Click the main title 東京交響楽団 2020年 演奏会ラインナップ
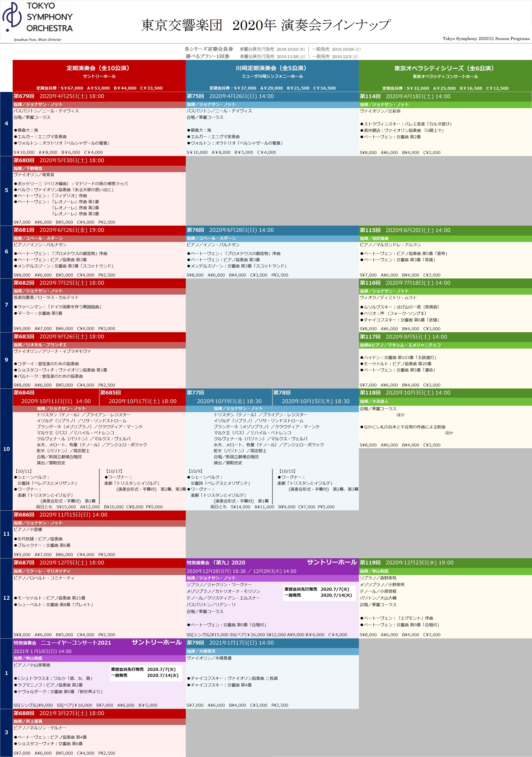The image size is (532, 757). coord(266,25)
